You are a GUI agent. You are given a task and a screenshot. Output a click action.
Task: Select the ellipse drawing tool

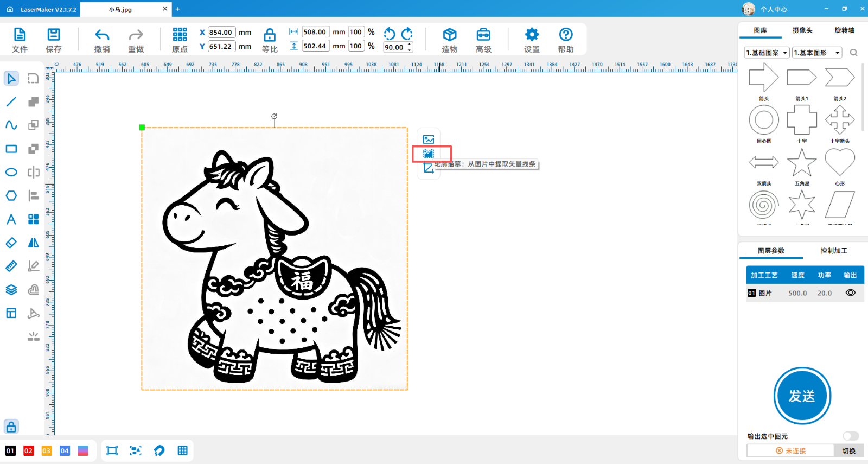[11, 172]
